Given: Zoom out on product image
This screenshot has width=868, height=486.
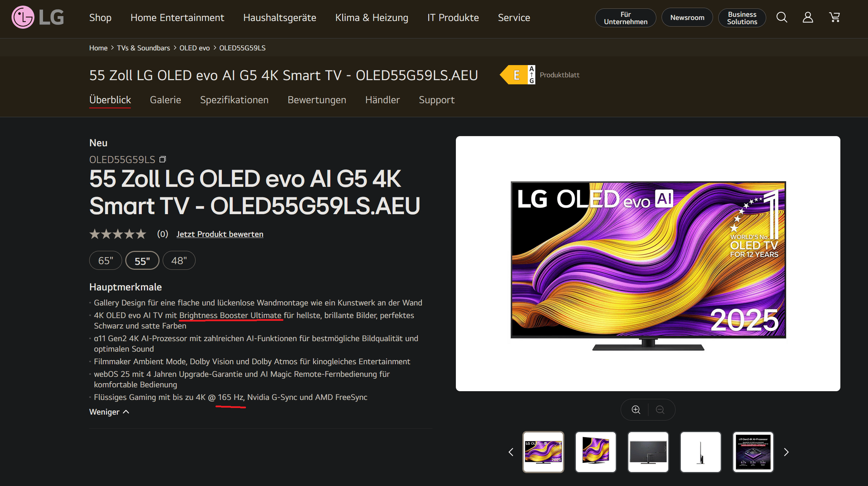Looking at the screenshot, I should (x=660, y=410).
